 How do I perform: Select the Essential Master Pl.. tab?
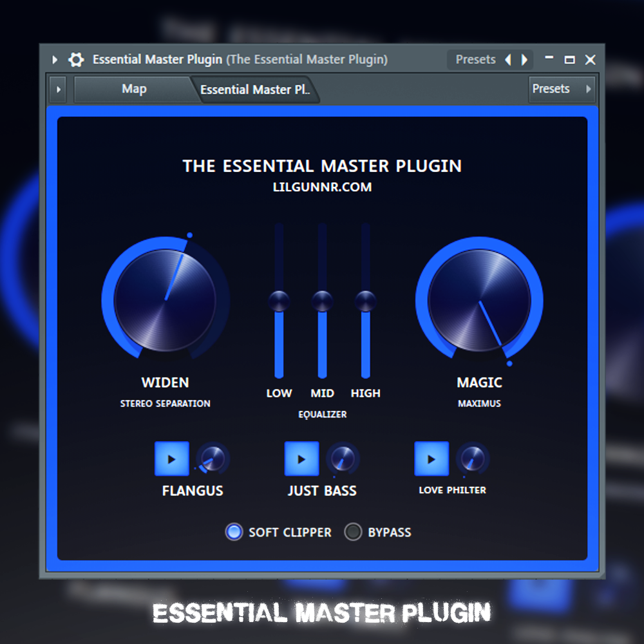coord(255,90)
